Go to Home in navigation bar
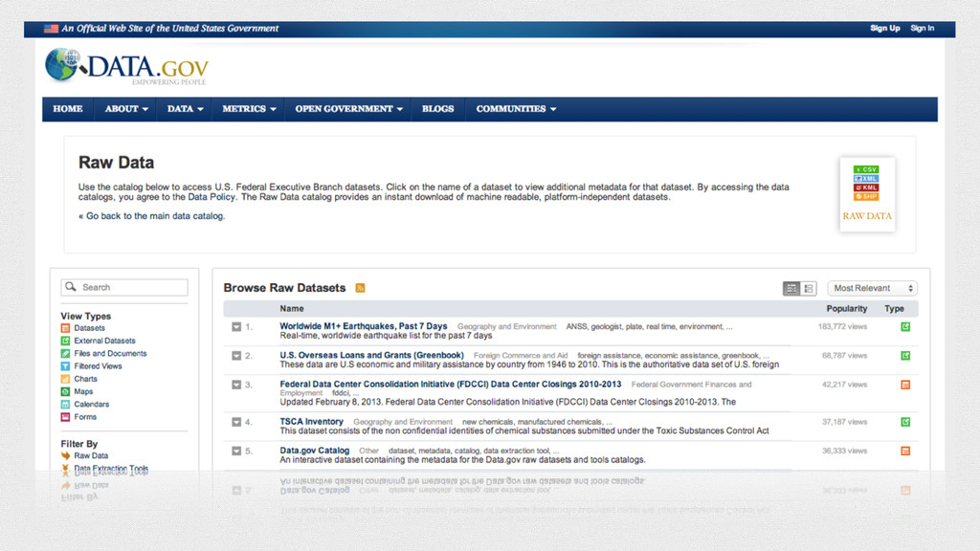This screenshot has height=551, width=980. [68, 109]
